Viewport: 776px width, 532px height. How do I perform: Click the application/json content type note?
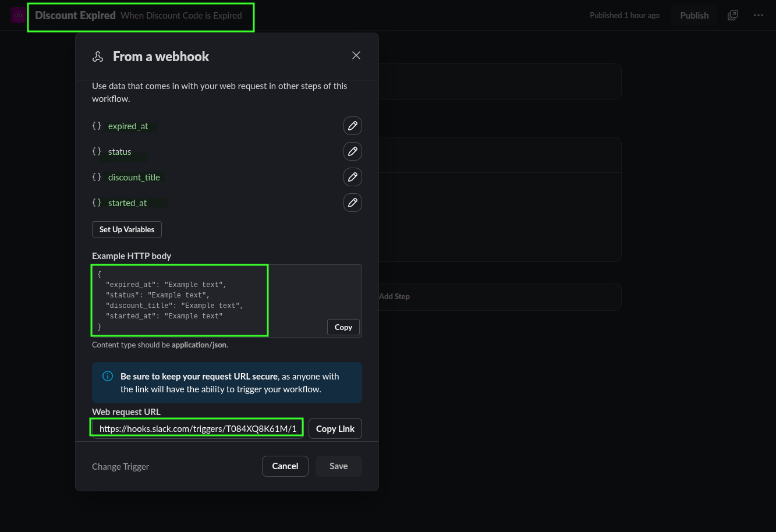pos(160,345)
